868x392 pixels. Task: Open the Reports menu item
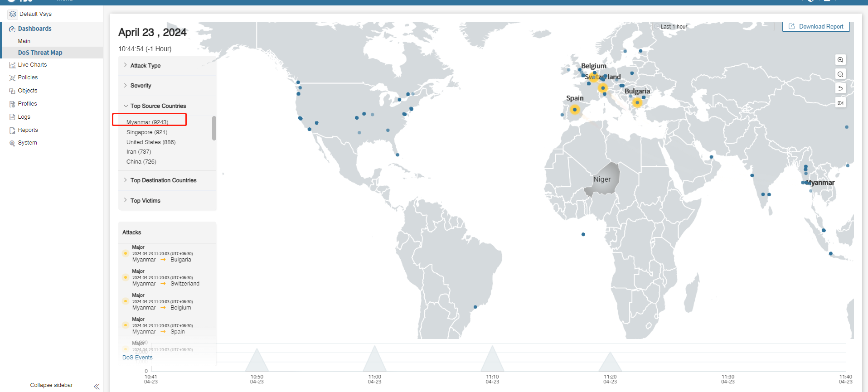(28, 130)
